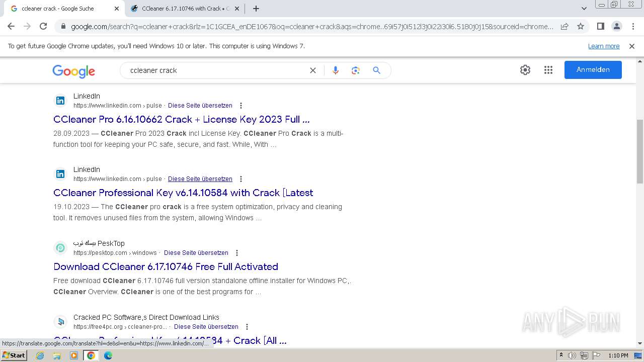644x362 pixels.
Task: Click Cracked PC Software,s Direct Download Links text
Action: point(146,317)
